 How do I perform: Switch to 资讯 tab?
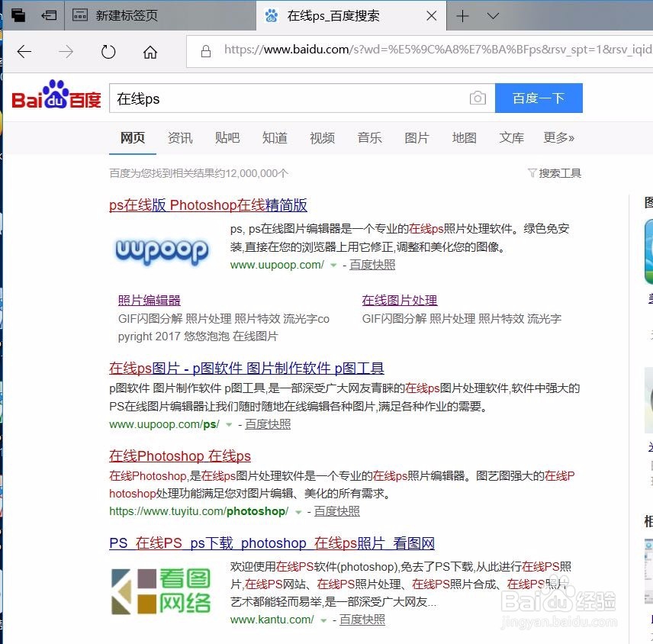pos(180,137)
